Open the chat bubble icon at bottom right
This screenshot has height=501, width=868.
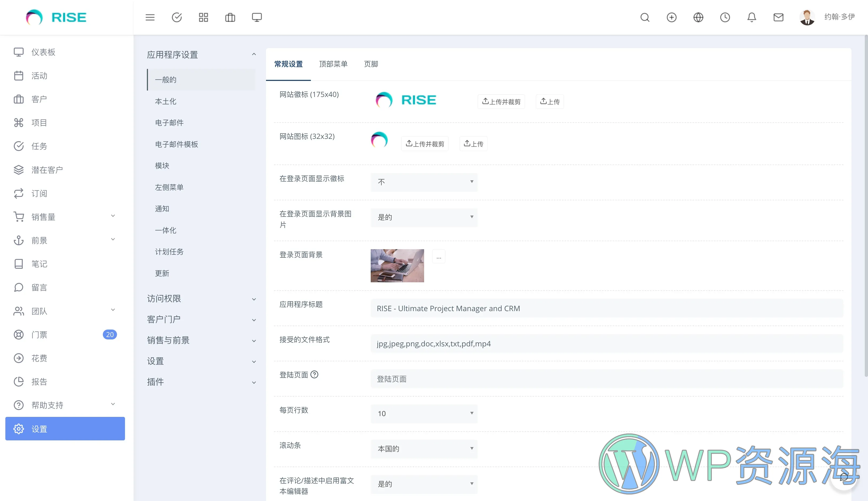click(x=844, y=477)
